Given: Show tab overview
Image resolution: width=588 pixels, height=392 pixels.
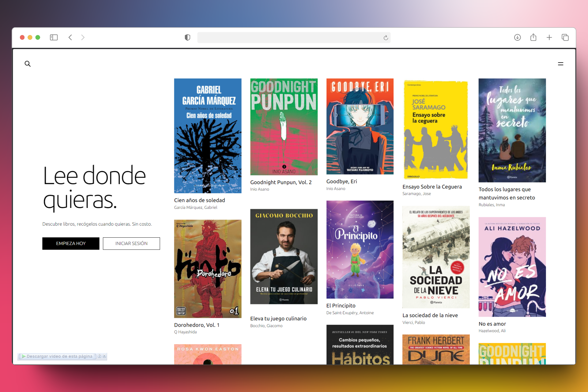Looking at the screenshot, I should point(565,37).
